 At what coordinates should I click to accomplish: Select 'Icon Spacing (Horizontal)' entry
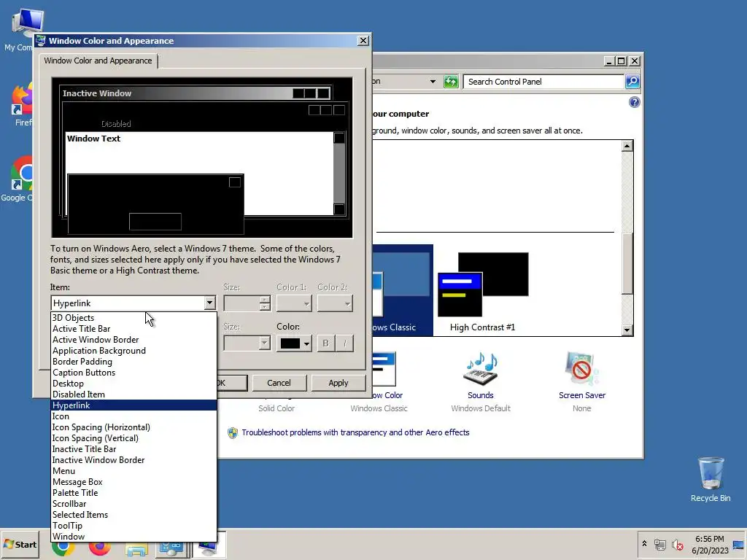pyautogui.click(x=133, y=427)
